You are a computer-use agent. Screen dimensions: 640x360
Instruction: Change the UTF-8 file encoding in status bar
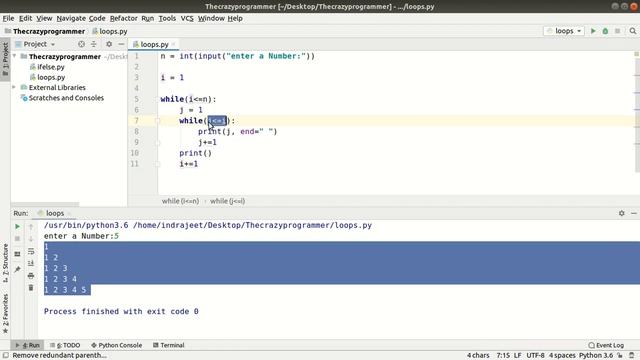(535, 356)
